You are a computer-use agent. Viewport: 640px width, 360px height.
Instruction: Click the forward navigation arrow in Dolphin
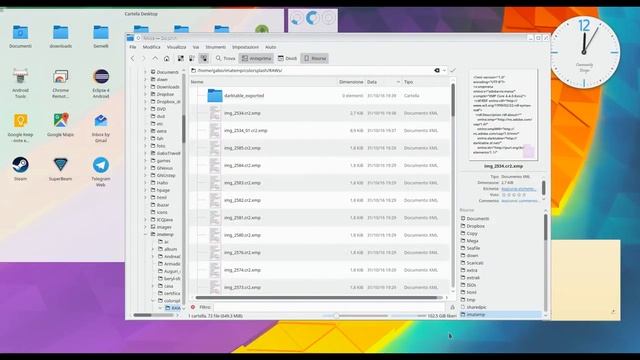click(144, 58)
